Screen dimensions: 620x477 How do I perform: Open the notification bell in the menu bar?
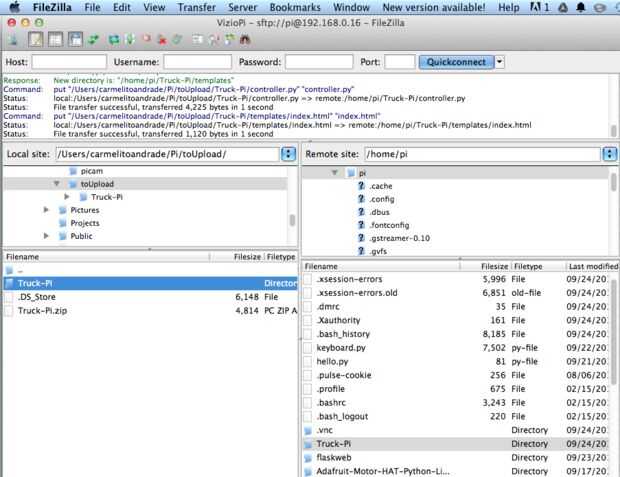point(580,7)
